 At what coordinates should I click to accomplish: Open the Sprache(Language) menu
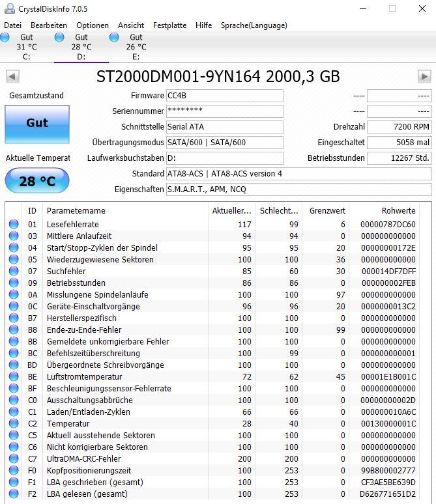254,25
